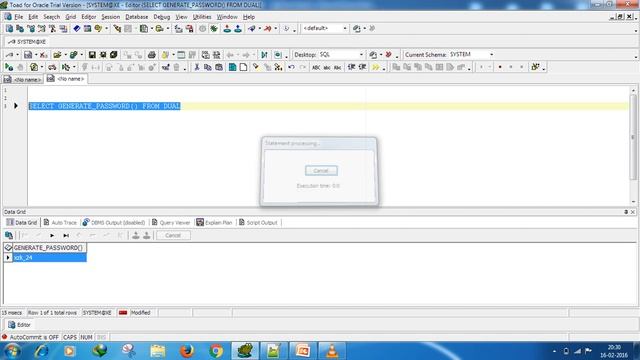Viewport: 640px width, 360px height.
Task: Click the data grid last record button
Action: point(66,236)
